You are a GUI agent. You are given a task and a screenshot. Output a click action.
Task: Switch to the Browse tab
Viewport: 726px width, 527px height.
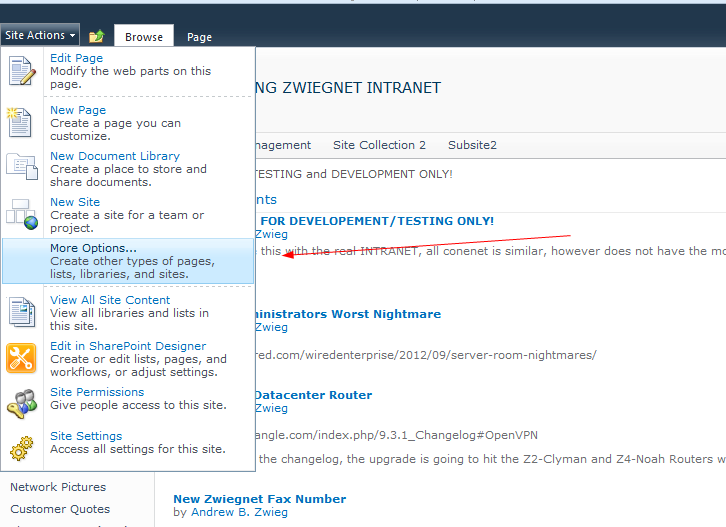pyautogui.click(x=144, y=37)
